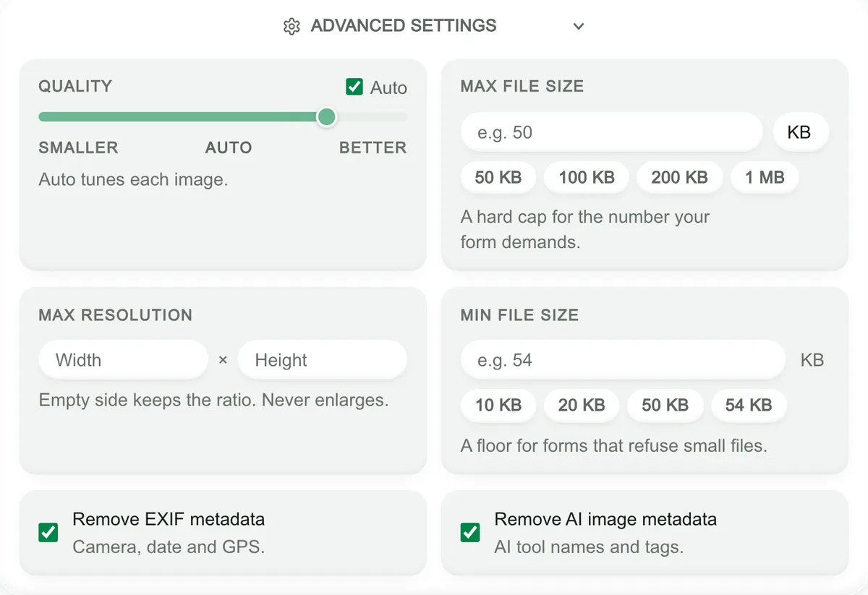
Task: Choose the 50 KB min size preset
Action: pyautogui.click(x=665, y=405)
